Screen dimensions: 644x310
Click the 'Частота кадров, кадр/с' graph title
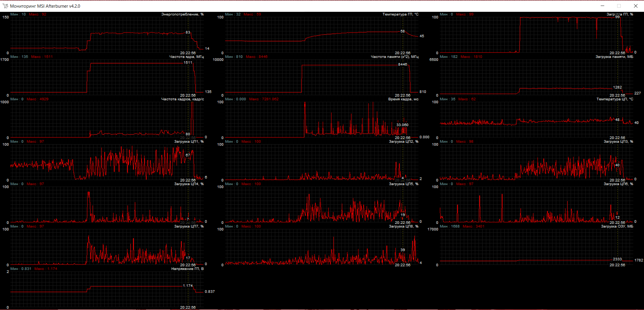click(182, 99)
